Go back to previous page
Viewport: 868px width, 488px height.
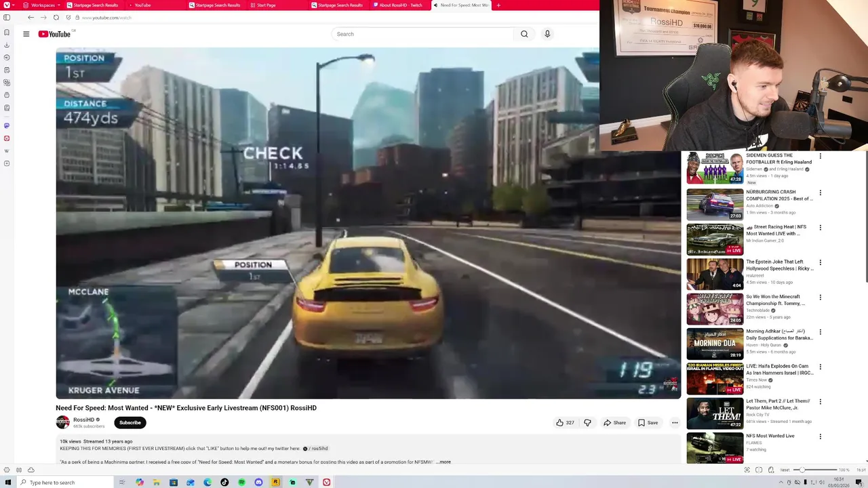[31, 18]
